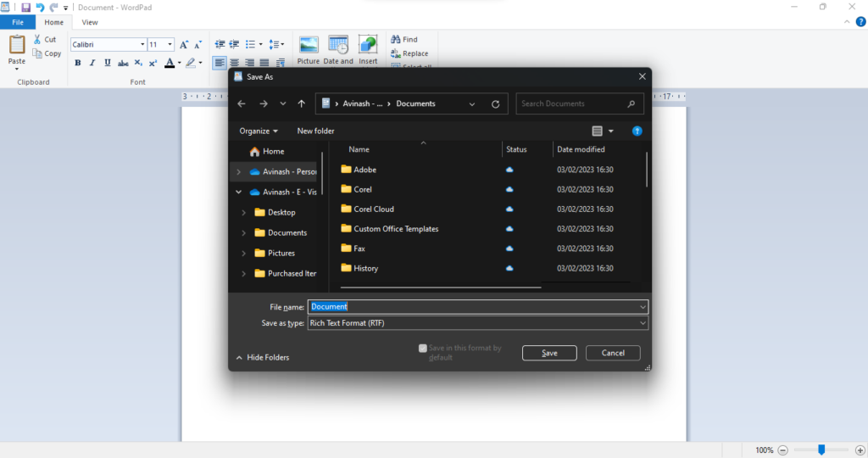Click the text color A icon
The image size is (868, 458).
(x=170, y=63)
